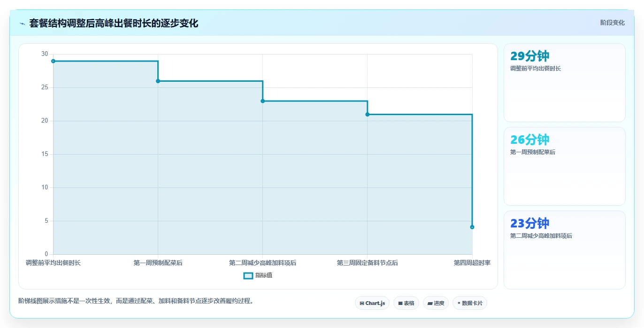The height and width of the screenshot is (328, 644).
Task: Click the 进度 tag chip
Action: click(436, 303)
